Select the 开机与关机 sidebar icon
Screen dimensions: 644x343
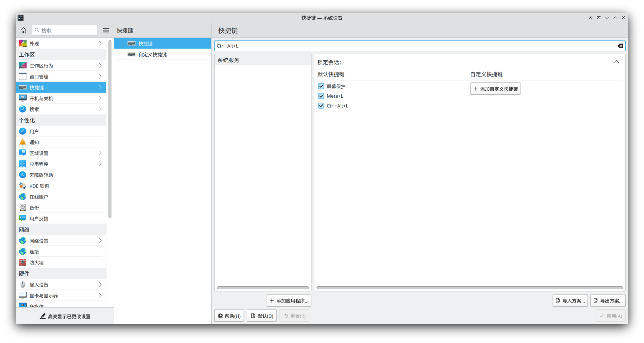tap(23, 98)
